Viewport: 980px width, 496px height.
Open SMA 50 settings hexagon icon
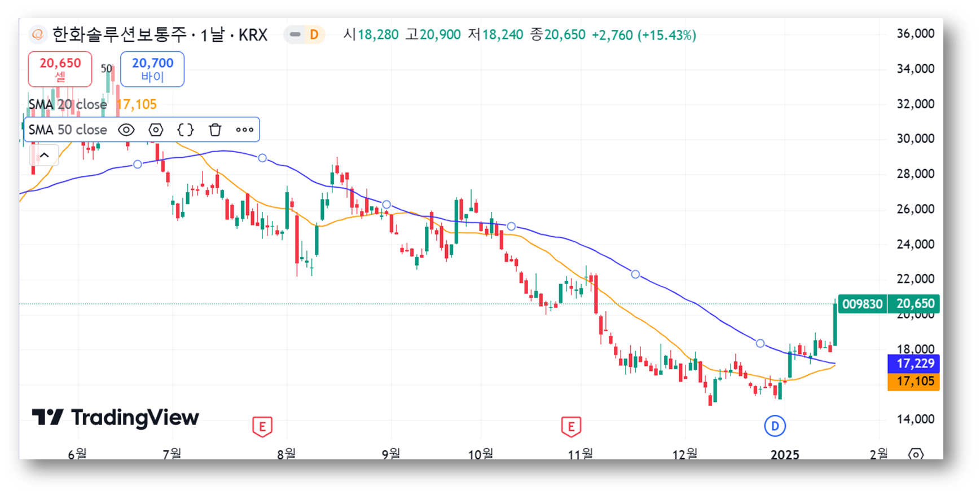pyautogui.click(x=156, y=130)
